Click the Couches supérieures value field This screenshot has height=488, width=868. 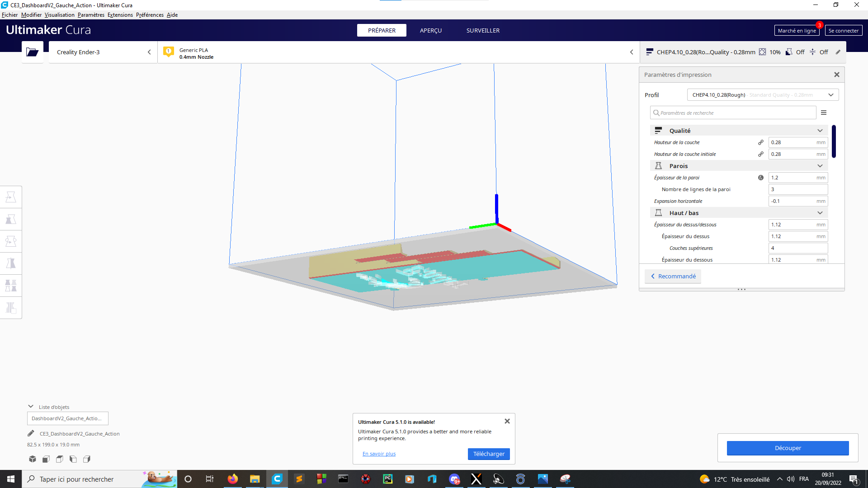(x=798, y=248)
